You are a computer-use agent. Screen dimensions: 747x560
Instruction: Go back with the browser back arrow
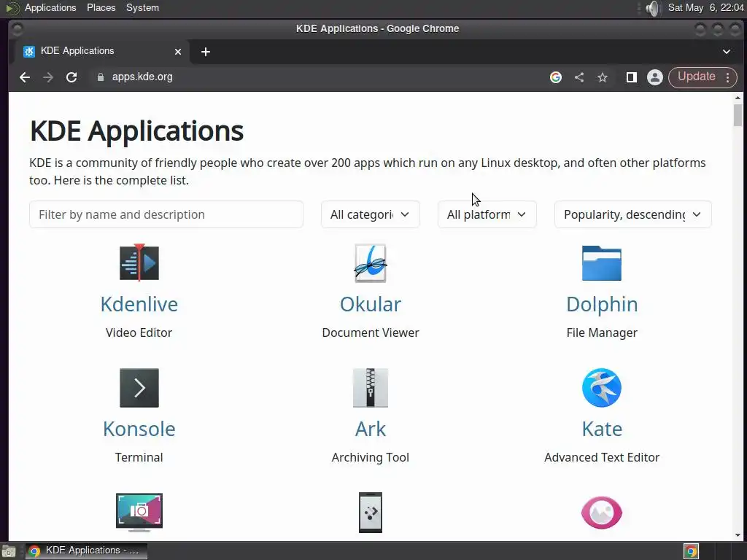click(25, 77)
